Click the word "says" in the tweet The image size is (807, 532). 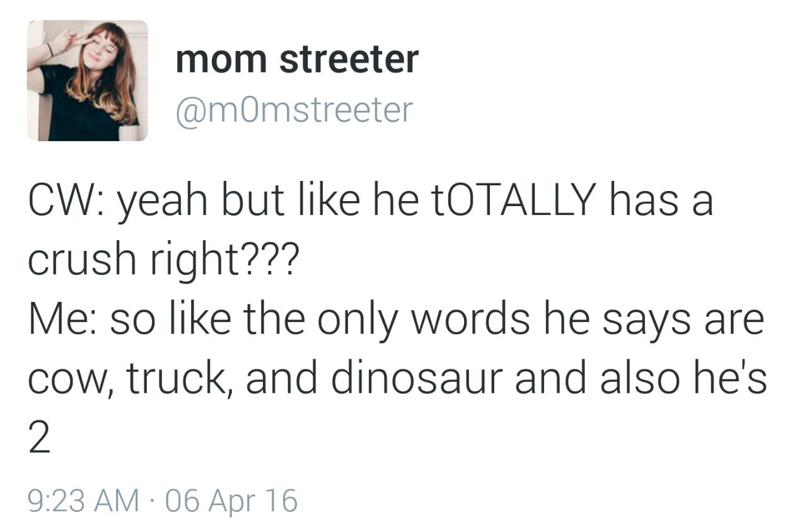click(643, 319)
